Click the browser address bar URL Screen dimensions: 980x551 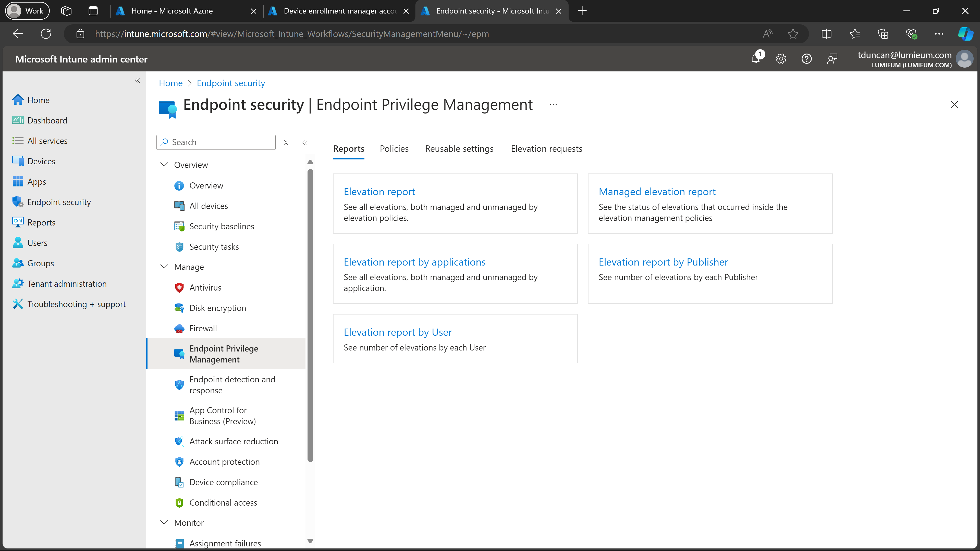tap(292, 34)
